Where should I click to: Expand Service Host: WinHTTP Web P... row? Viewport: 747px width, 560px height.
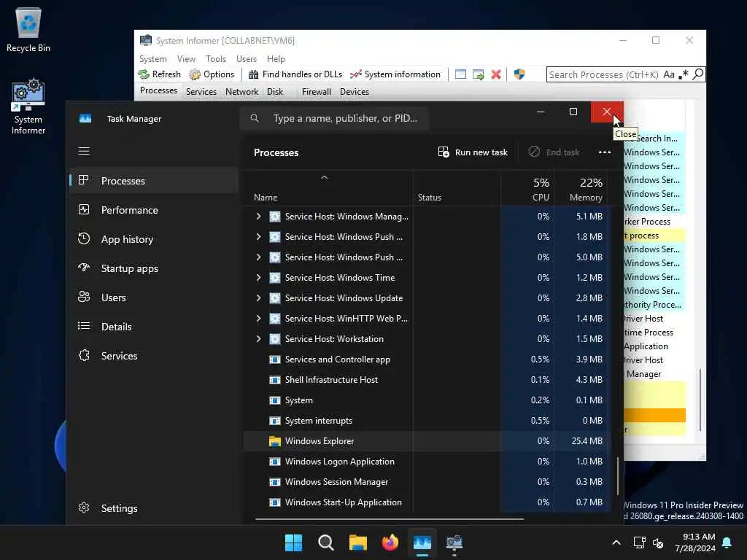click(x=258, y=319)
